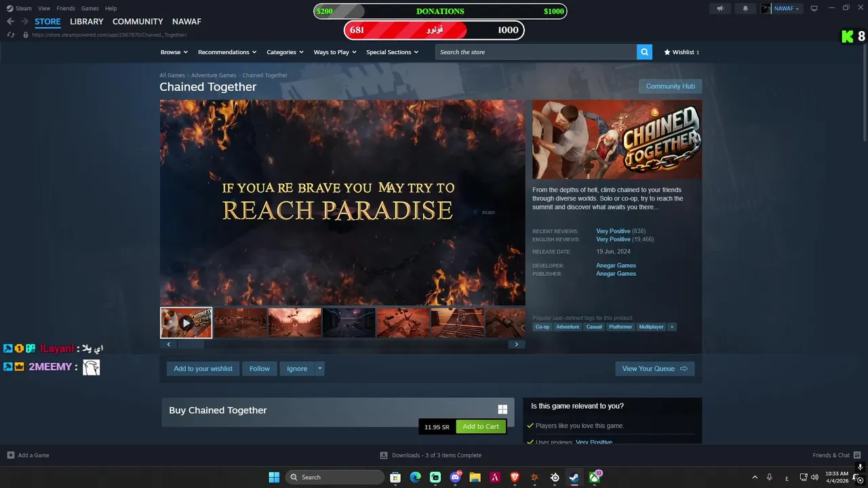Switch to the LIBRARY tab
Viewport: 868px width, 488px height.
click(x=87, y=22)
